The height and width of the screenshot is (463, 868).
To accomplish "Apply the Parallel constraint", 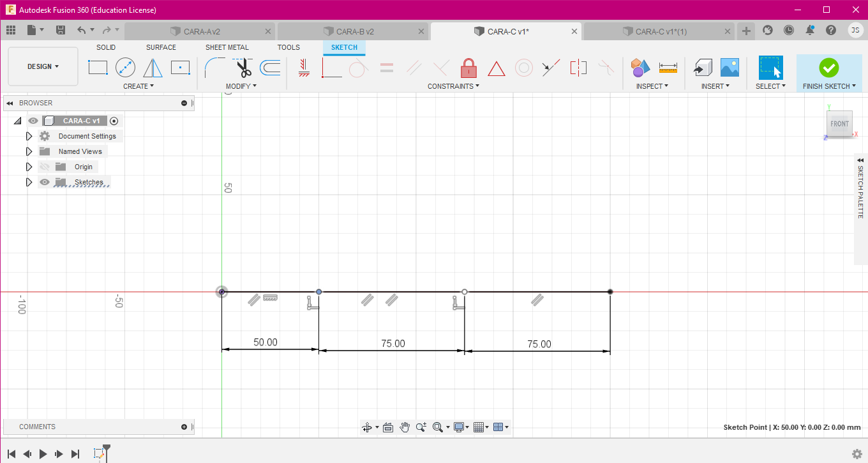I will coord(414,67).
